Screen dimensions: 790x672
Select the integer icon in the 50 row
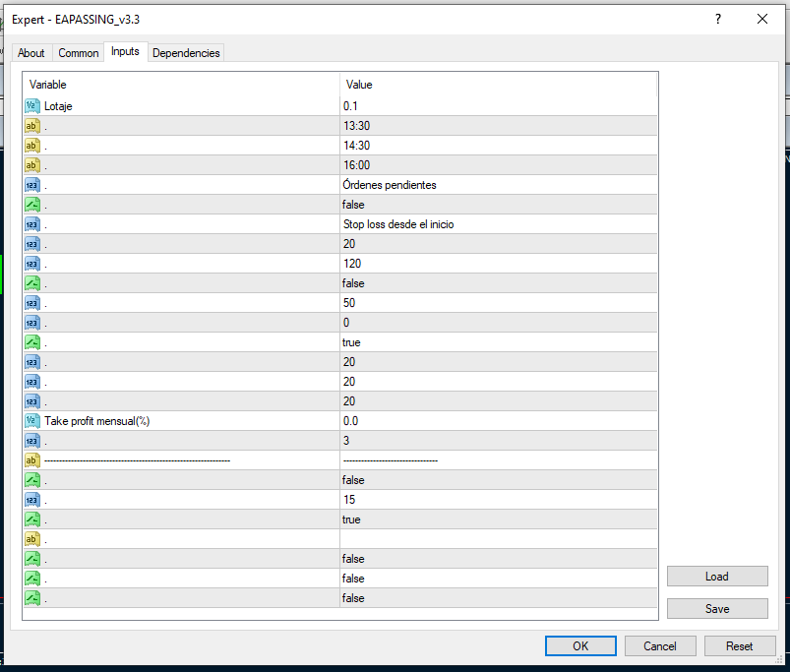pyautogui.click(x=32, y=303)
